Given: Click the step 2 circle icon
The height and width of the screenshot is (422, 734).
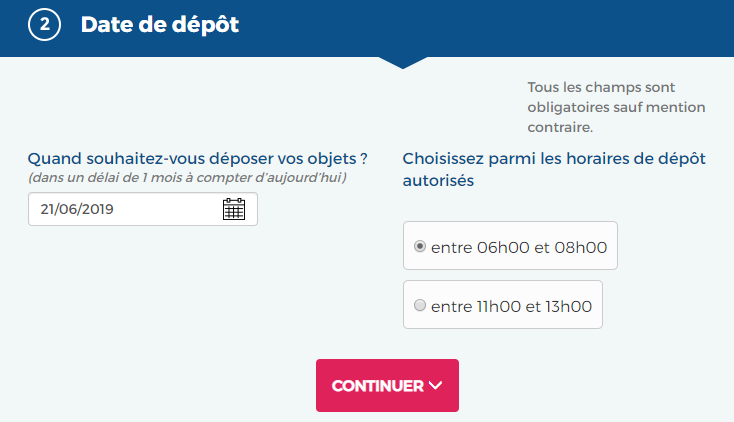Looking at the screenshot, I should pyautogui.click(x=44, y=24).
